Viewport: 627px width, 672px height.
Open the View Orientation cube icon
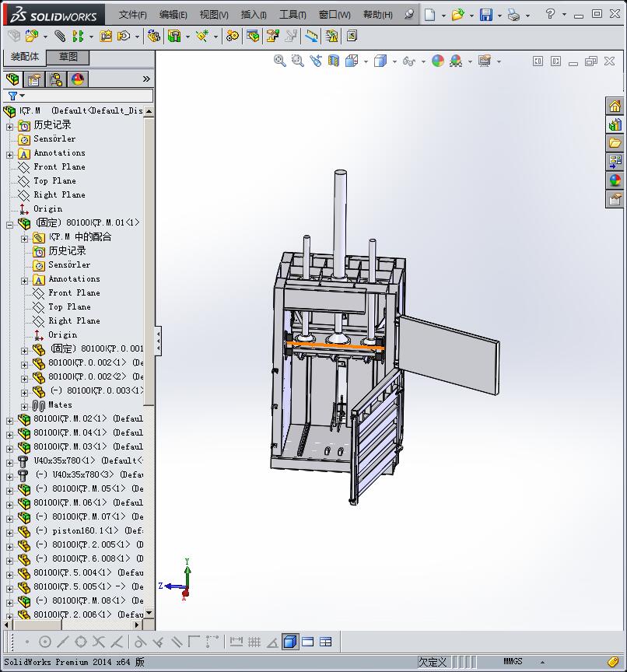click(x=352, y=61)
